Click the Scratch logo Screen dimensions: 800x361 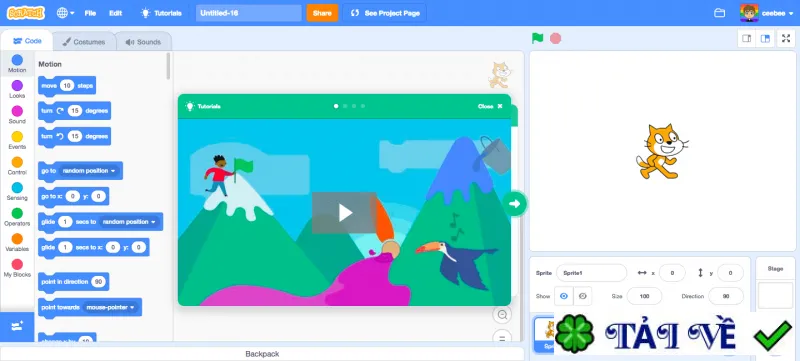26,13
